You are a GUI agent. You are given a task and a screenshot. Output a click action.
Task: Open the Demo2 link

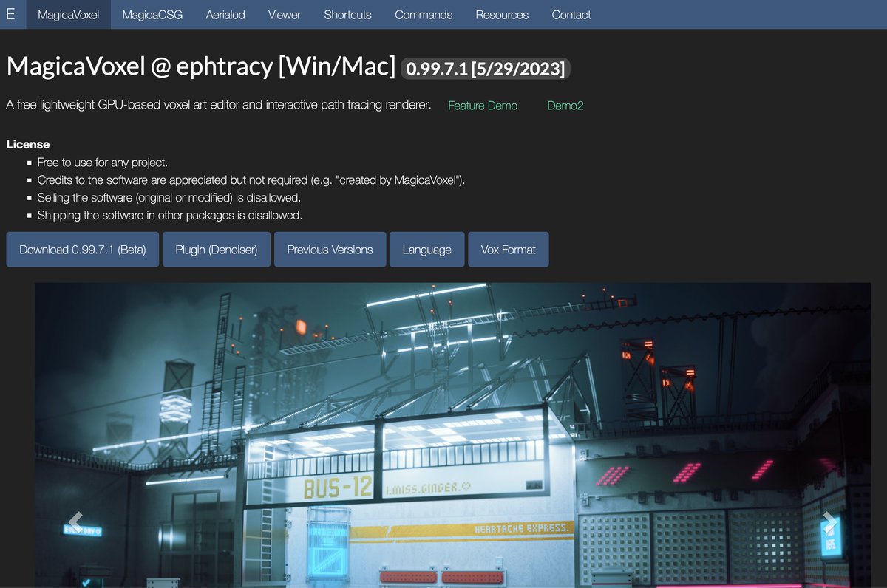click(x=565, y=106)
